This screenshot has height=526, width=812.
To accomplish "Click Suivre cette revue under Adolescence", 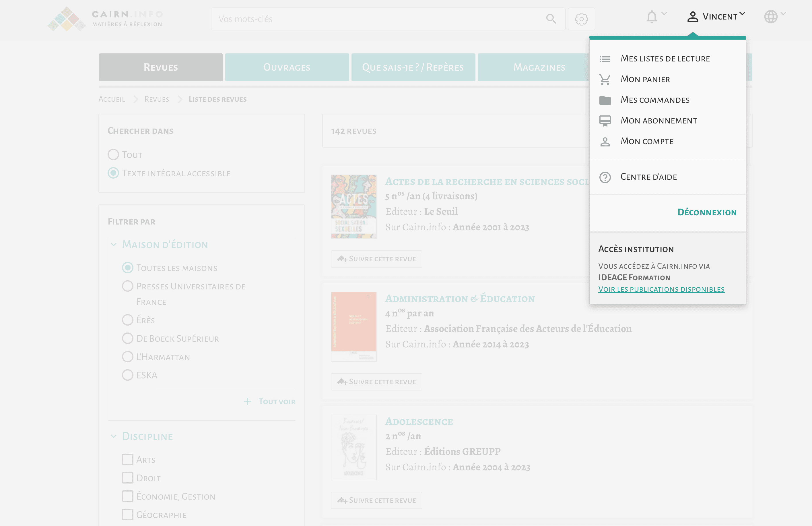I will pos(376,500).
